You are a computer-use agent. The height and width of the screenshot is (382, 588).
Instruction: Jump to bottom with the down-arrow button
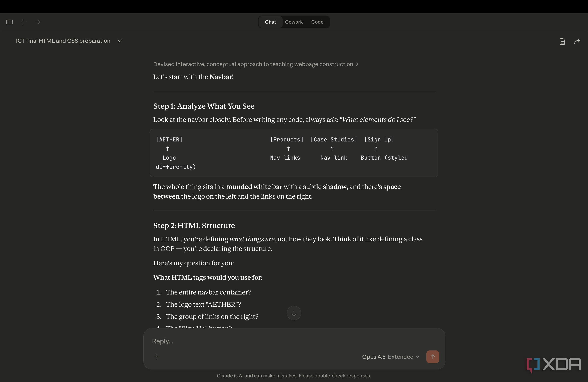[x=294, y=313]
